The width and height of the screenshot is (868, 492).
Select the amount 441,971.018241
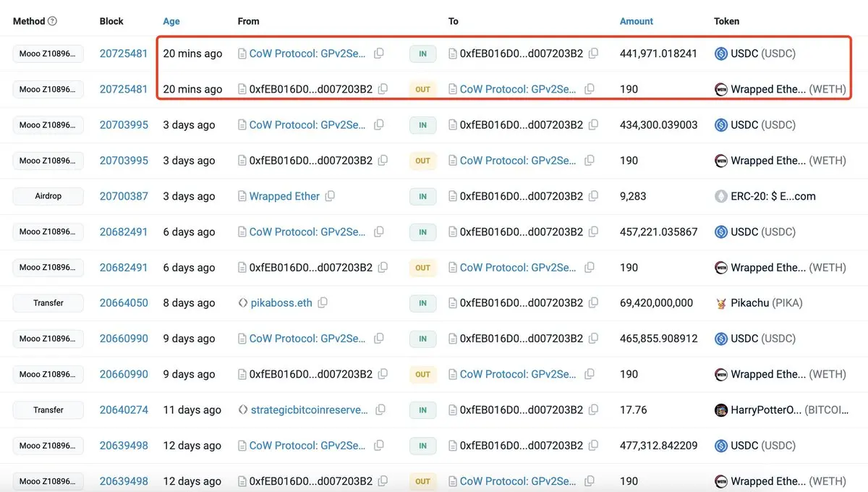(x=659, y=54)
